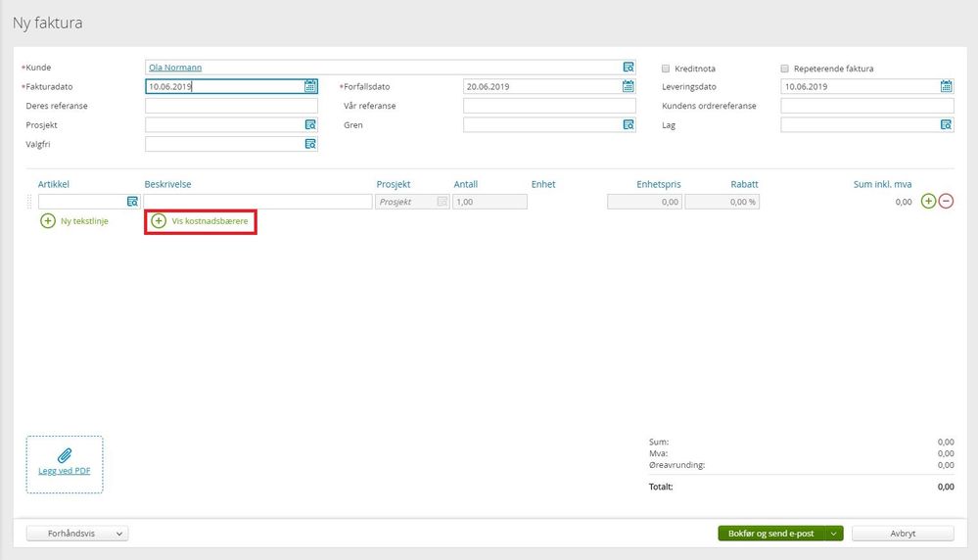Open the Kunde customer lookup icon
Viewport: 978px width, 560px height.
(x=629, y=67)
